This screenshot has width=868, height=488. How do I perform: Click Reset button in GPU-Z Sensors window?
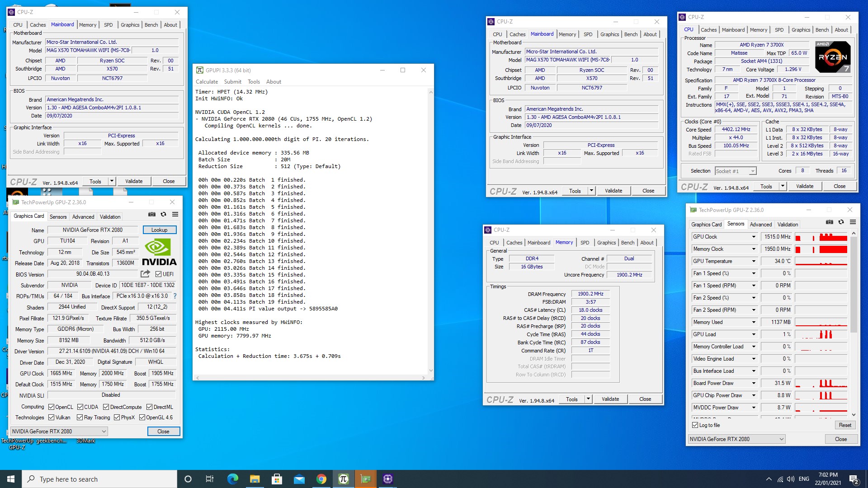[845, 425]
